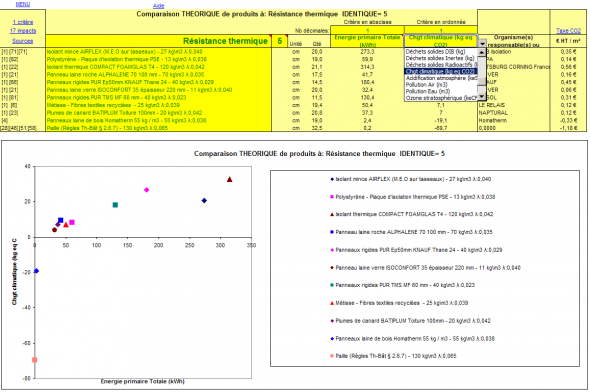Select the Nb décimales cell under 'Critère en ordonnée'
Image resolution: width=590 pixels, height=392 pixels.
(441, 30)
